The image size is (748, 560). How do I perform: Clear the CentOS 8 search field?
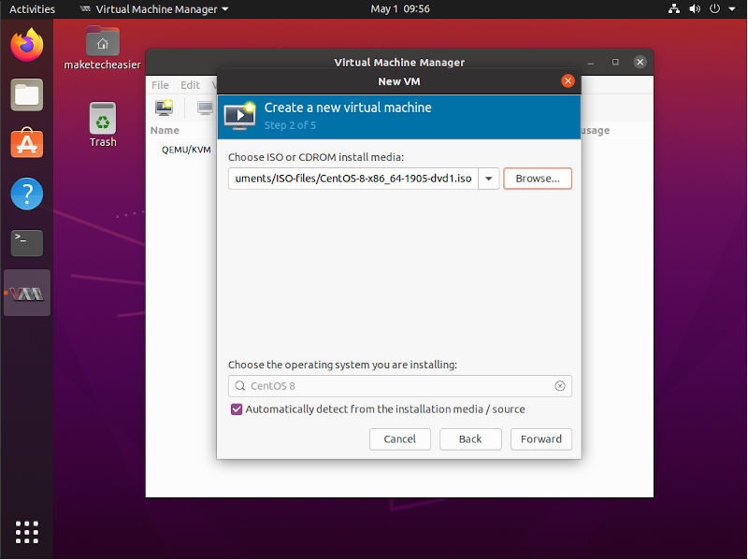pos(559,386)
